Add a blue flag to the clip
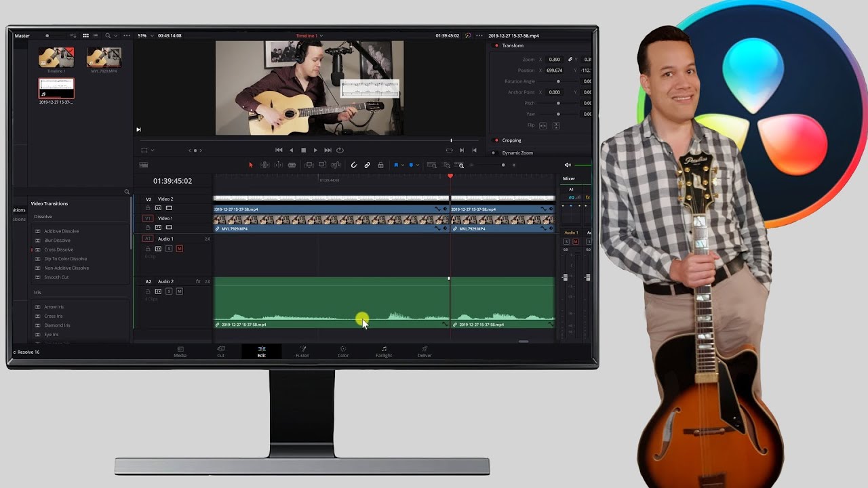 coord(396,165)
